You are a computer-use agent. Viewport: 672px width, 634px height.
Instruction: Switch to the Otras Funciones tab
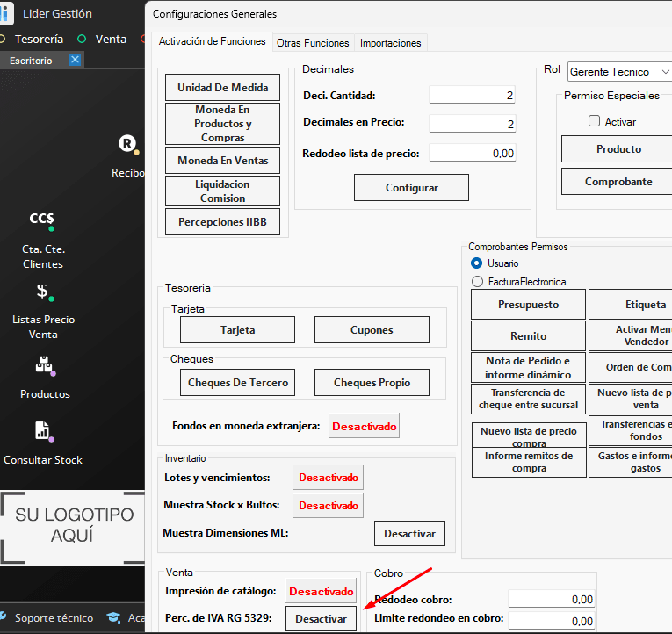click(x=313, y=42)
